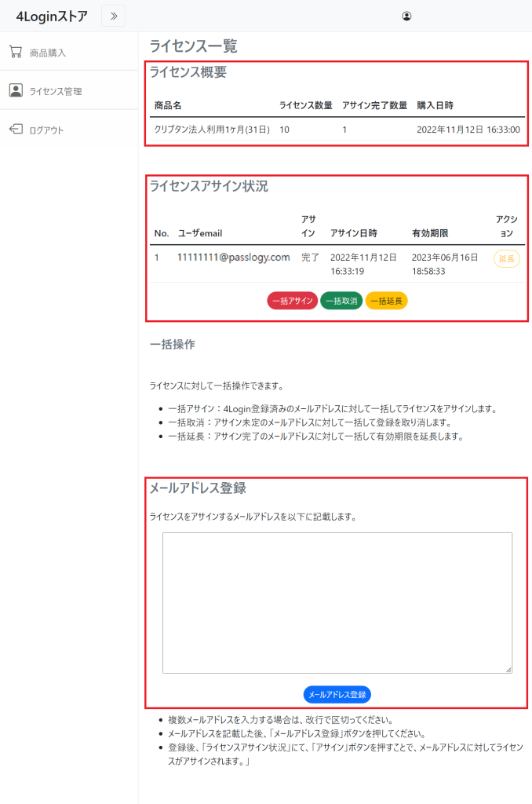Viewport: 532px width, 804px height.
Task: Click the ユーザemail column header
Action: click(200, 233)
